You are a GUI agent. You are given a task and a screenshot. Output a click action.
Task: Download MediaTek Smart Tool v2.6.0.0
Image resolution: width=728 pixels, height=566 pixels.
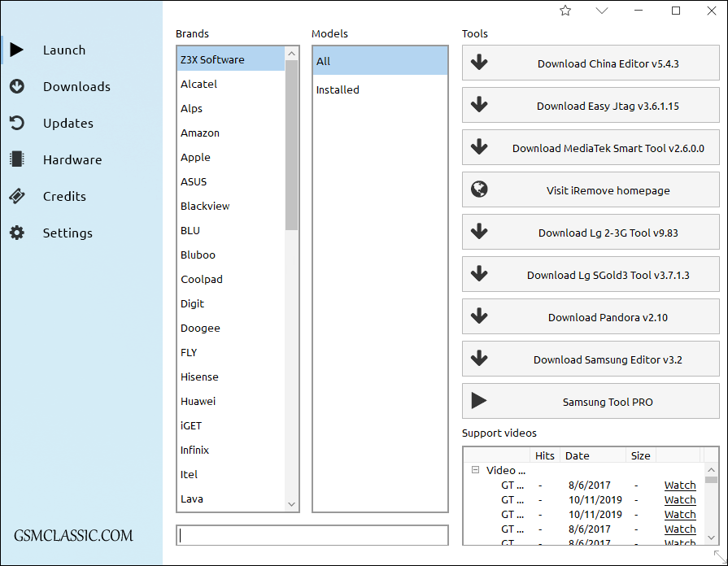[x=591, y=147]
